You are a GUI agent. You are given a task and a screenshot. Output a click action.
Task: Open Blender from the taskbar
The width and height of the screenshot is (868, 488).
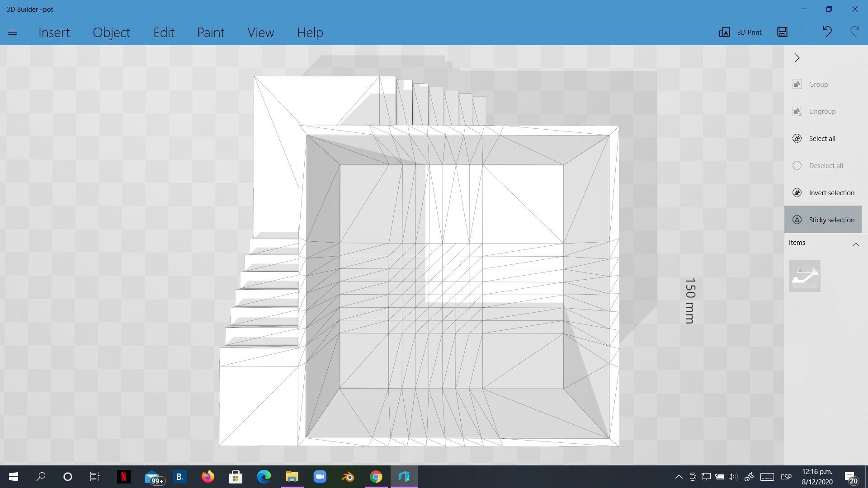tap(348, 477)
